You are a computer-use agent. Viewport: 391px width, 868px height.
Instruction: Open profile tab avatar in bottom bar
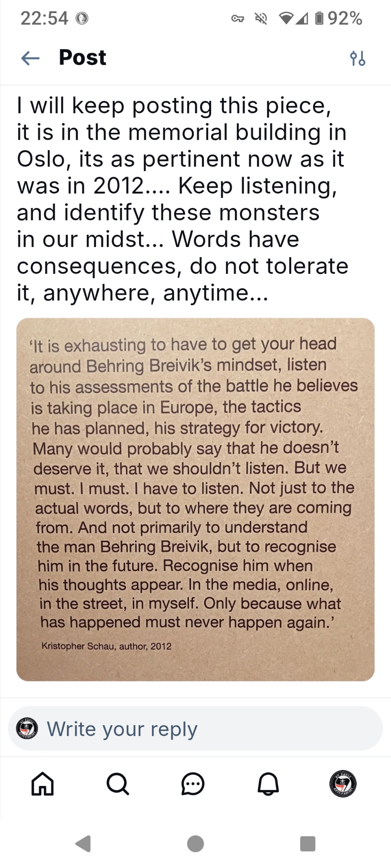pyautogui.click(x=343, y=784)
